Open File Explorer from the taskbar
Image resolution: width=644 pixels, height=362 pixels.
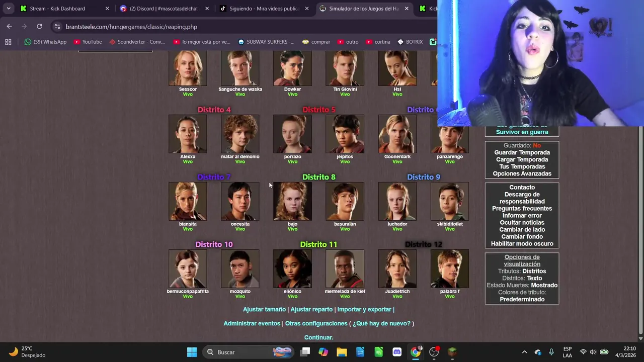point(342,352)
